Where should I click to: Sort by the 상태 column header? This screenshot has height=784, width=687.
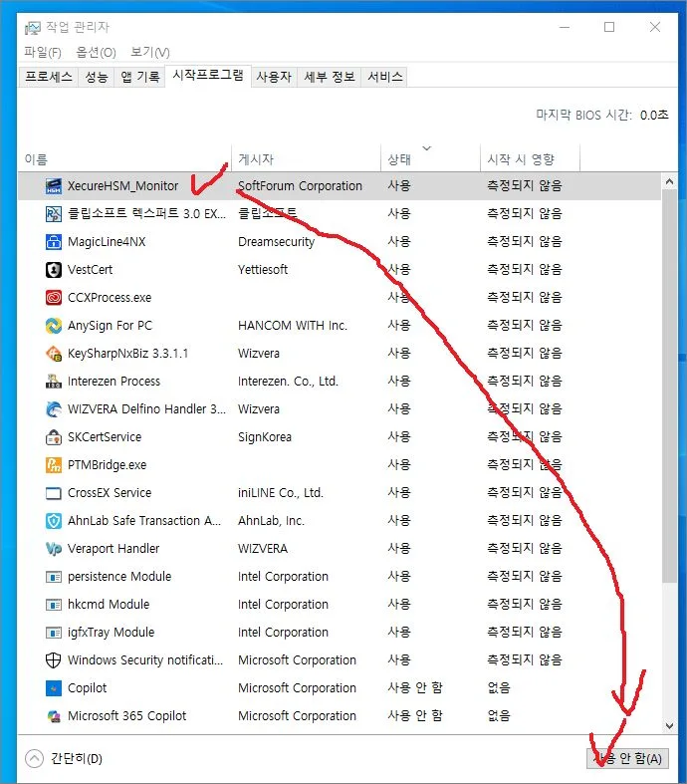tap(399, 159)
